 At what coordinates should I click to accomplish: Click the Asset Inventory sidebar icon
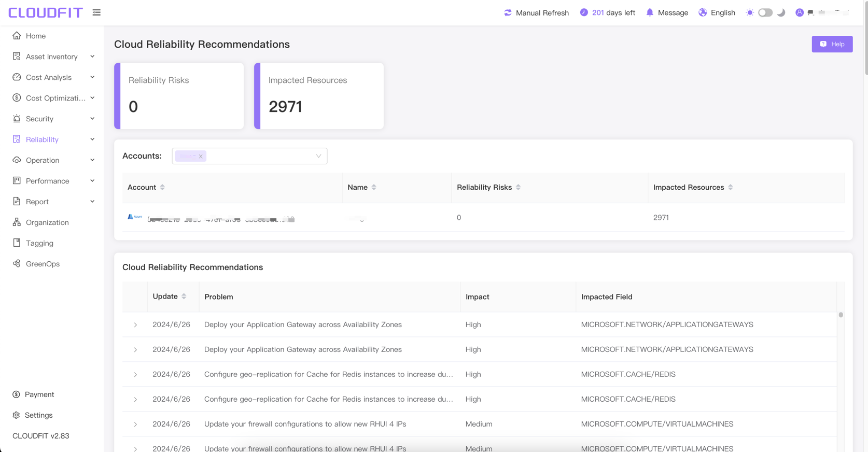tap(17, 56)
